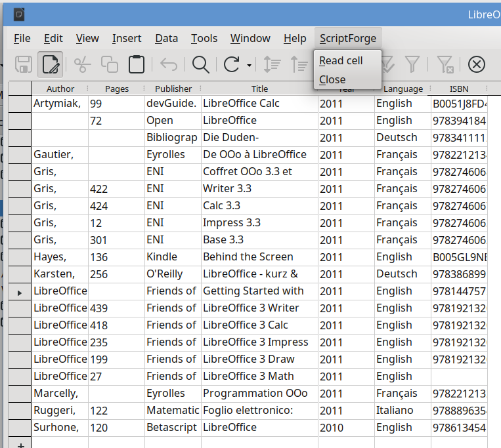Click the cell 'LibreOffice 3 Writer'

[259, 308]
